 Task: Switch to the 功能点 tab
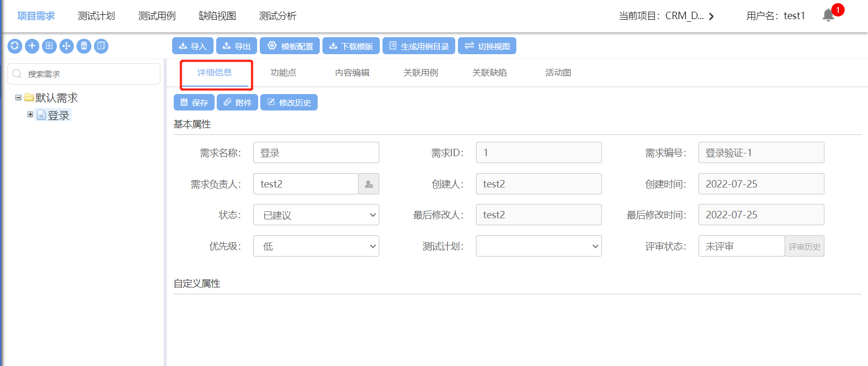coord(283,73)
